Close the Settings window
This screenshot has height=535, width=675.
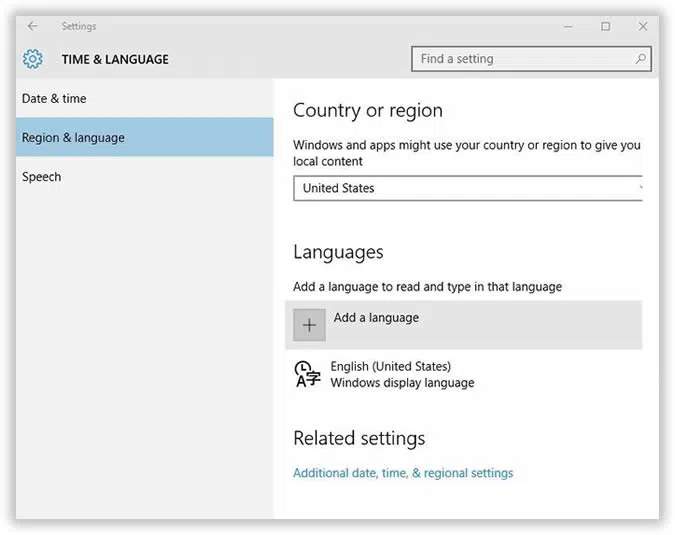click(640, 26)
